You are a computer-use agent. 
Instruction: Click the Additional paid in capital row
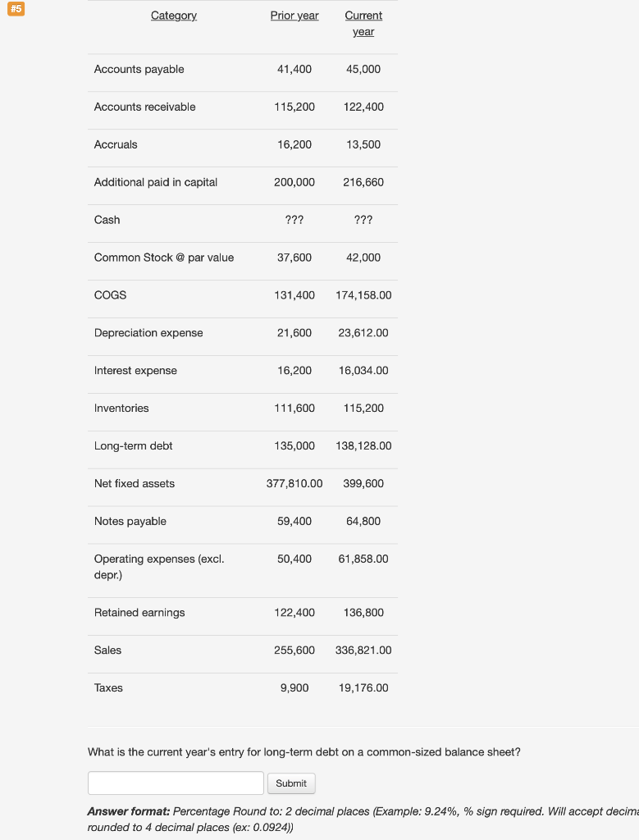[x=155, y=182]
